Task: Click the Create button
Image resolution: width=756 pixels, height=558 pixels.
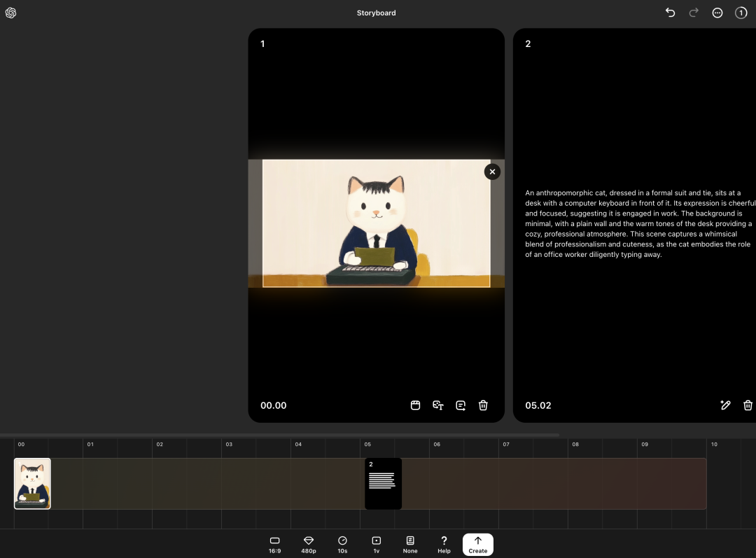Action: (x=478, y=545)
